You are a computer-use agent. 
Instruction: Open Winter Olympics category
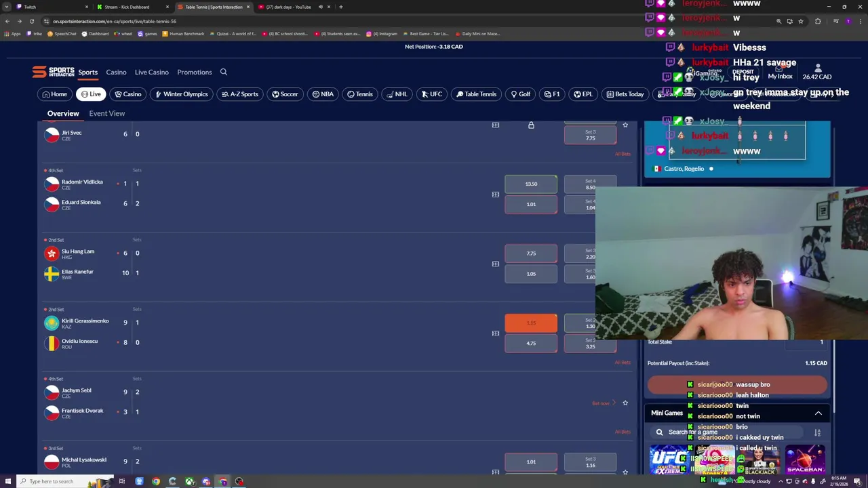click(x=181, y=94)
